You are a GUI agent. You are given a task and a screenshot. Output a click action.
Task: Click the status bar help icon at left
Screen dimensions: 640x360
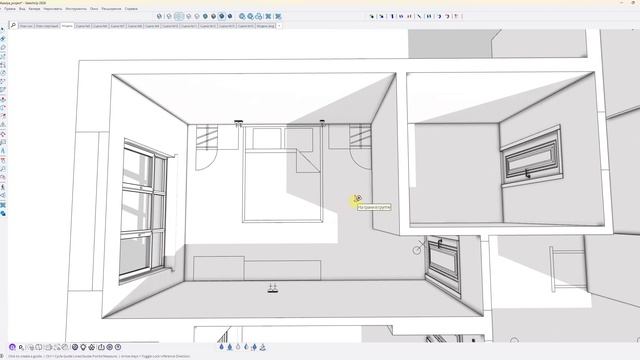point(3,356)
